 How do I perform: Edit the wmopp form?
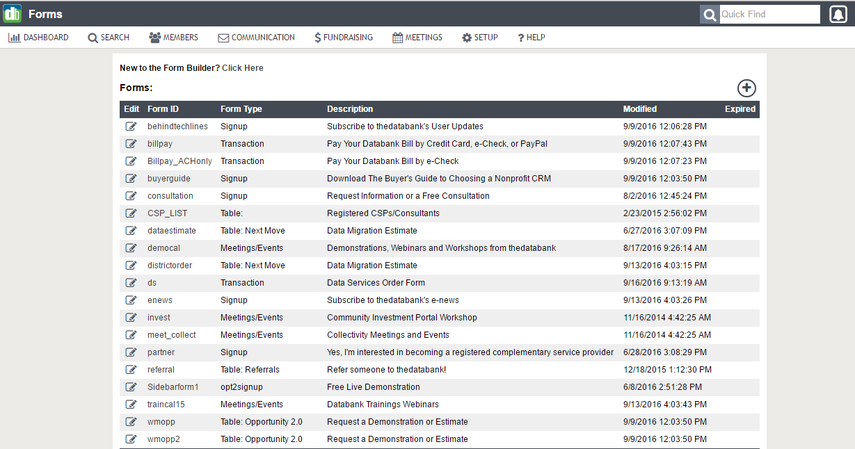(131, 422)
